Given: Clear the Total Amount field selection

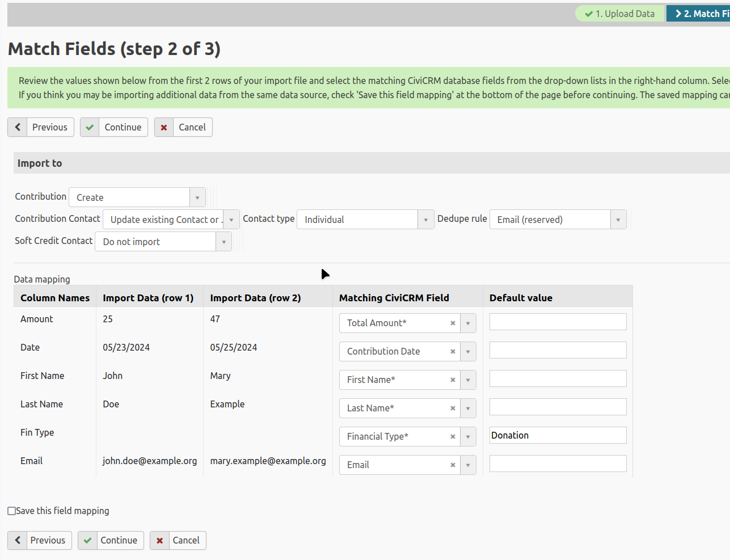Looking at the screenshot, I should pos(453,323).
